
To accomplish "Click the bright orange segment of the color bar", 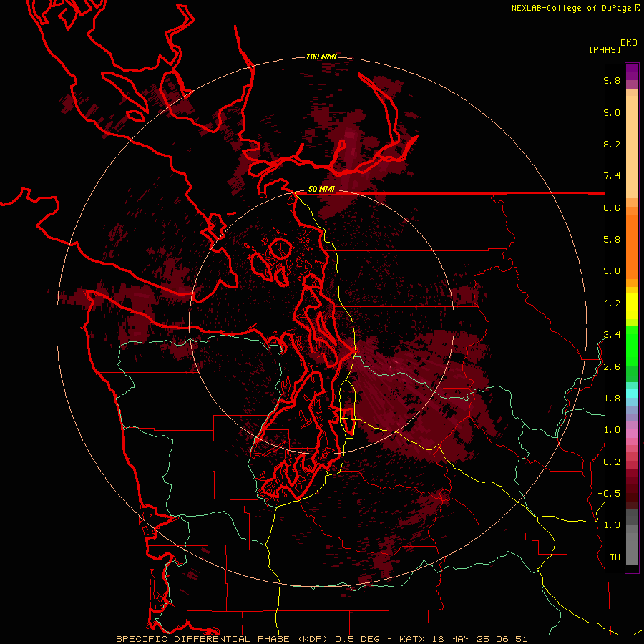I will [x=632, y=248].
